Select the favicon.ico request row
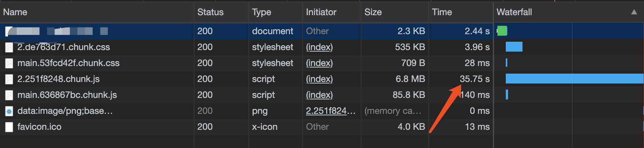This screenshot has width=644, height=148. [322, 127]
